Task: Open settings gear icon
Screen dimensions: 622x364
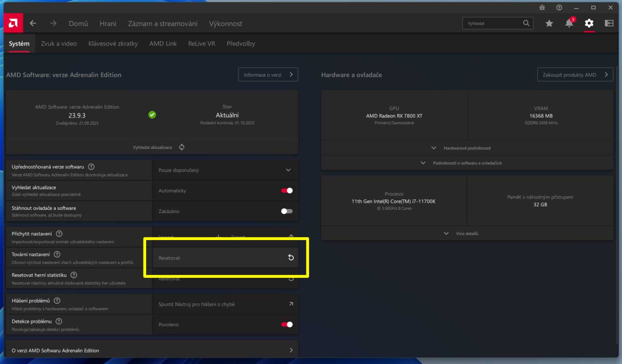Action: (x=589, y=23)
